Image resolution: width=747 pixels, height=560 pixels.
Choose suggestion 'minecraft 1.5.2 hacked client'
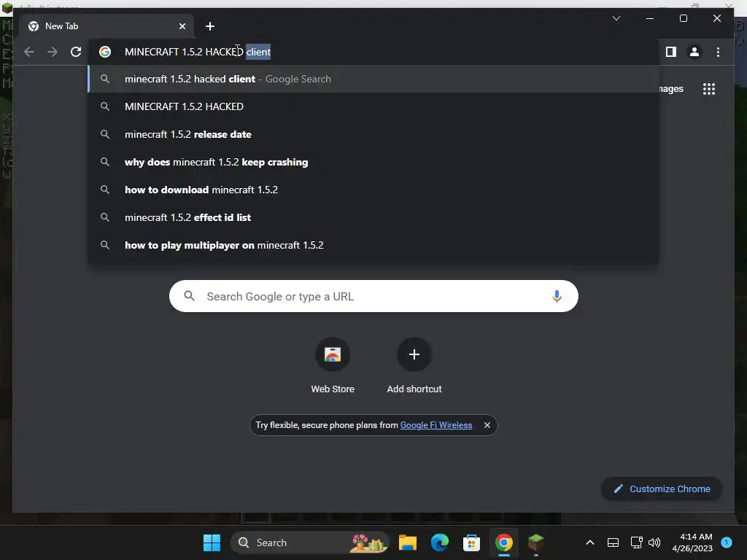click(373, 79)
